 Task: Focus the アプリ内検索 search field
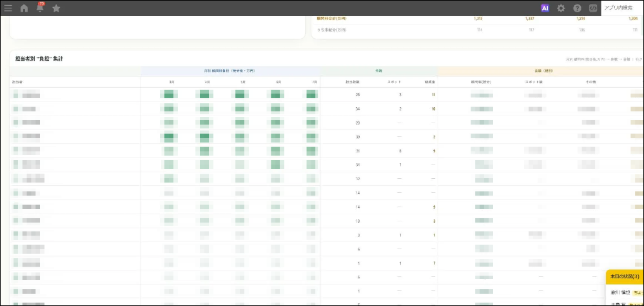point(622,8)
